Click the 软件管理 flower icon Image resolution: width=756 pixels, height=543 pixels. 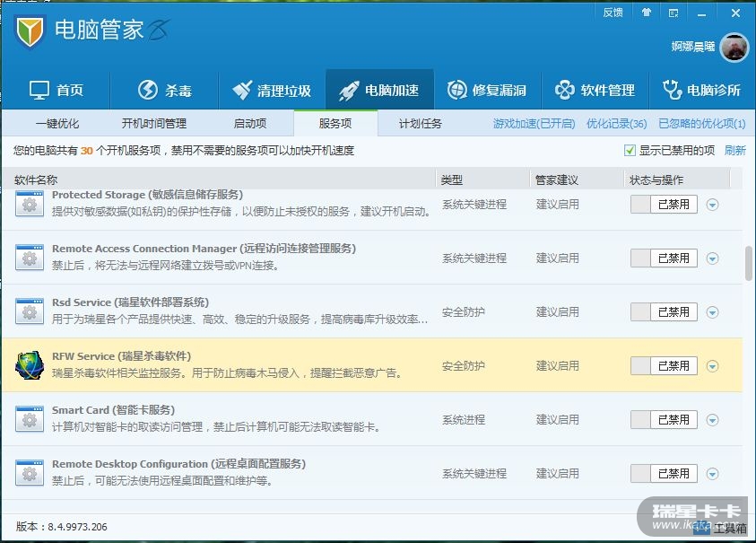565,90
